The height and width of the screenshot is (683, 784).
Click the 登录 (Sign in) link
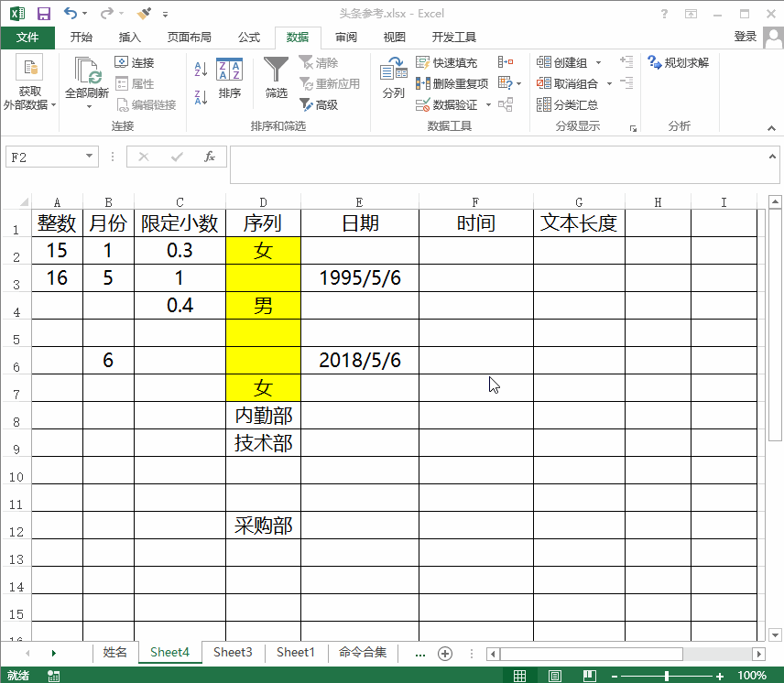click(744, 38)
